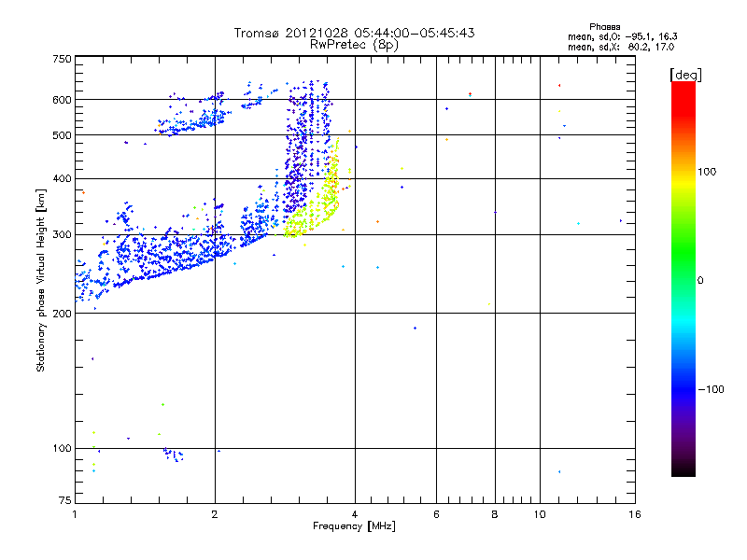Viewport: 747px width, 560px height.
Task: Click the "2" MHz x-axis tick label
Action: click(x=215, y=514)
